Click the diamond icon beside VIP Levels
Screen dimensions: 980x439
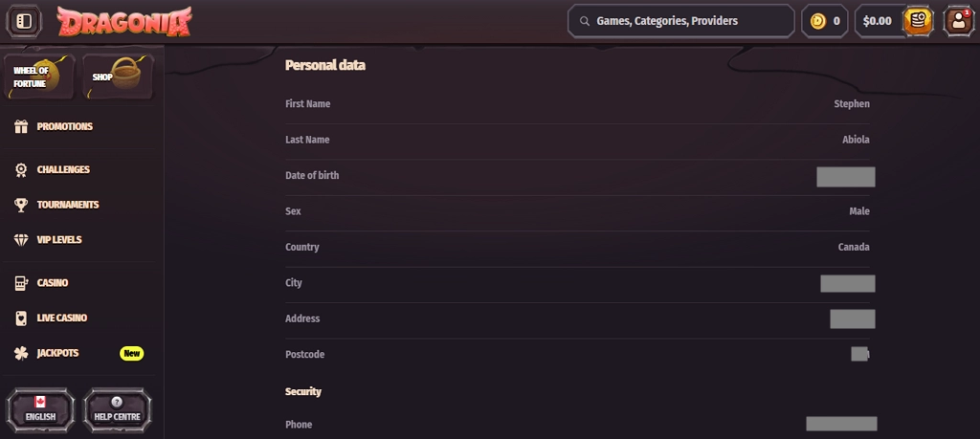click(21, 240)
